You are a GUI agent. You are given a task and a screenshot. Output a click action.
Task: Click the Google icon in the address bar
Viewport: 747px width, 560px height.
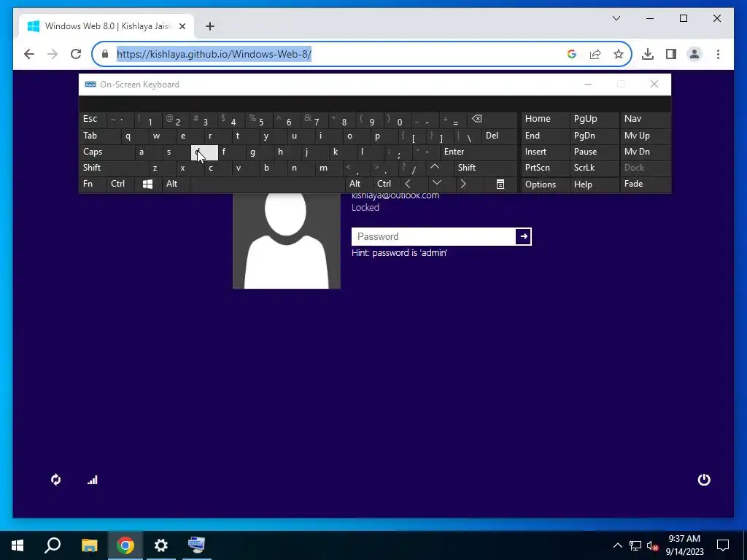(572, 54)
